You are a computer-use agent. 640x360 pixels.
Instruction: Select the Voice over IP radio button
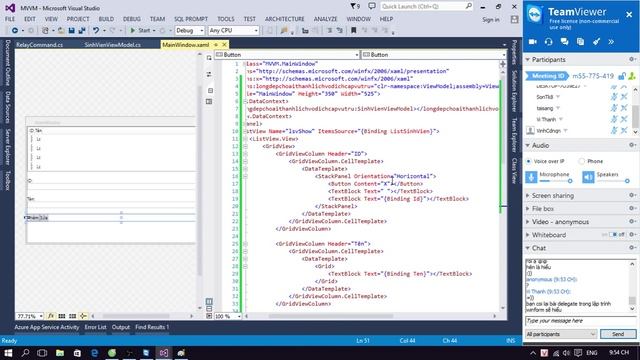pyautogui.click(x=529, y=161)
